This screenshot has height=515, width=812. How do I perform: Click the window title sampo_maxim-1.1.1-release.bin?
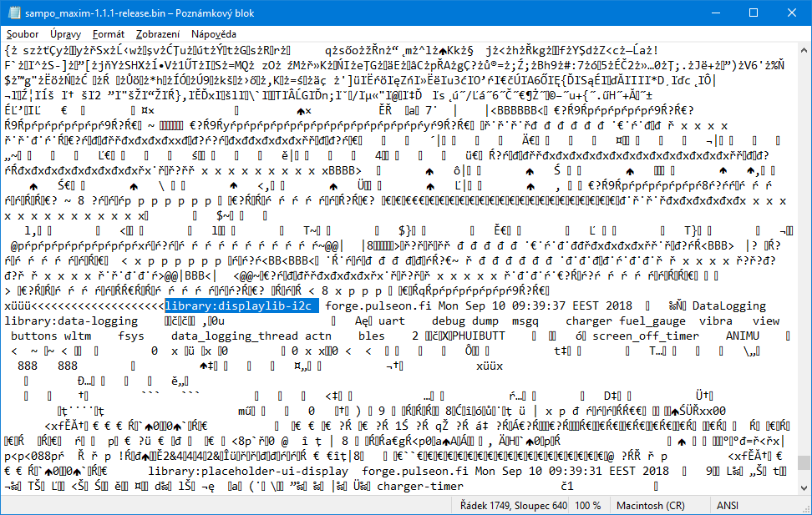pos(97,13)
